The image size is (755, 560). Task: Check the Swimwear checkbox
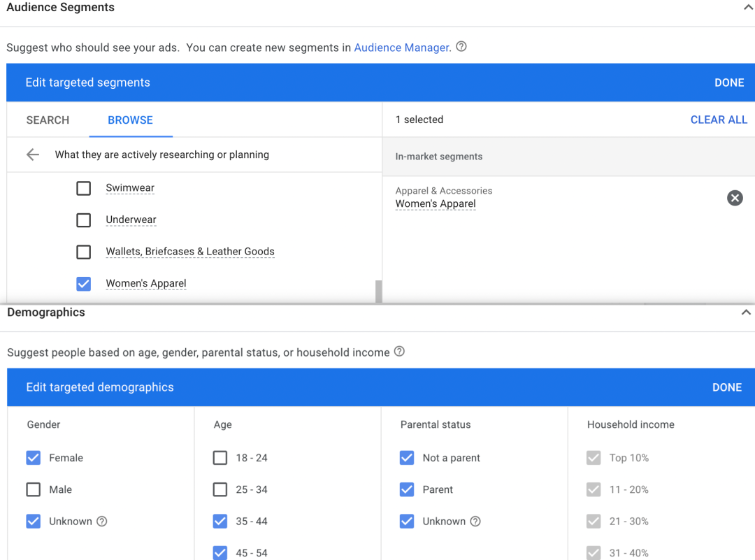tap(84, 188)
